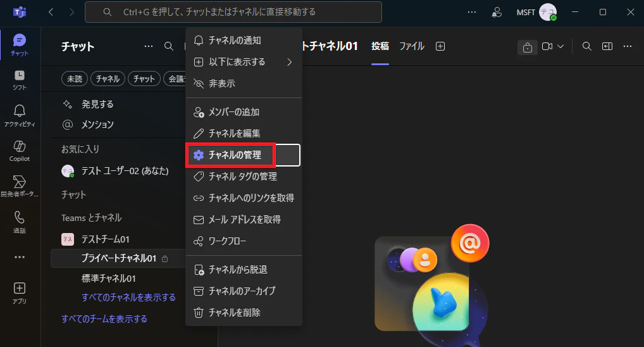Start a video meeting camera icon
This screenshot has height=347, width=644.
click(547, 46)
